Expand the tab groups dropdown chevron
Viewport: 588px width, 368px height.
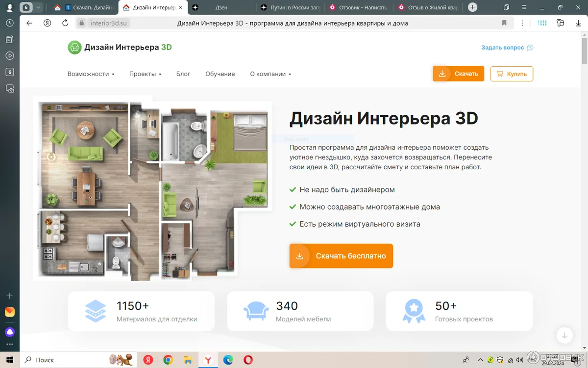pos(38,7)
